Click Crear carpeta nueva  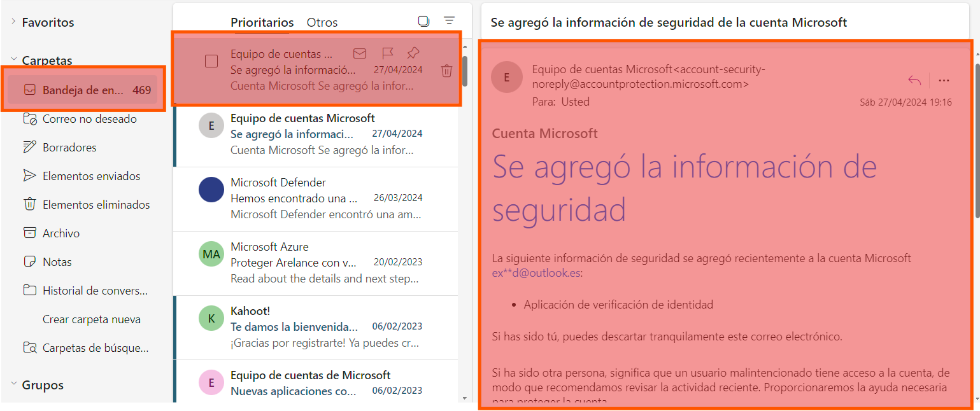coord(92,319)
